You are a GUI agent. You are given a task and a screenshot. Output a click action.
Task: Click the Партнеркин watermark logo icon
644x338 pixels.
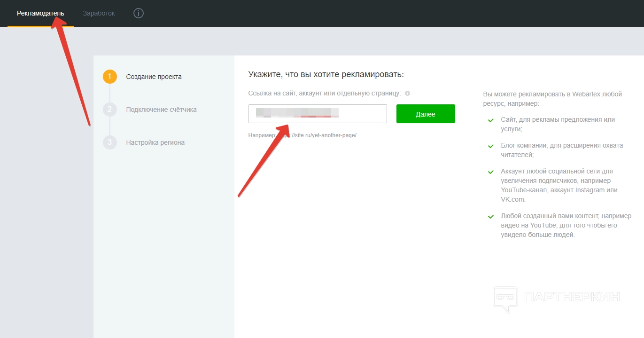[505, 299]
